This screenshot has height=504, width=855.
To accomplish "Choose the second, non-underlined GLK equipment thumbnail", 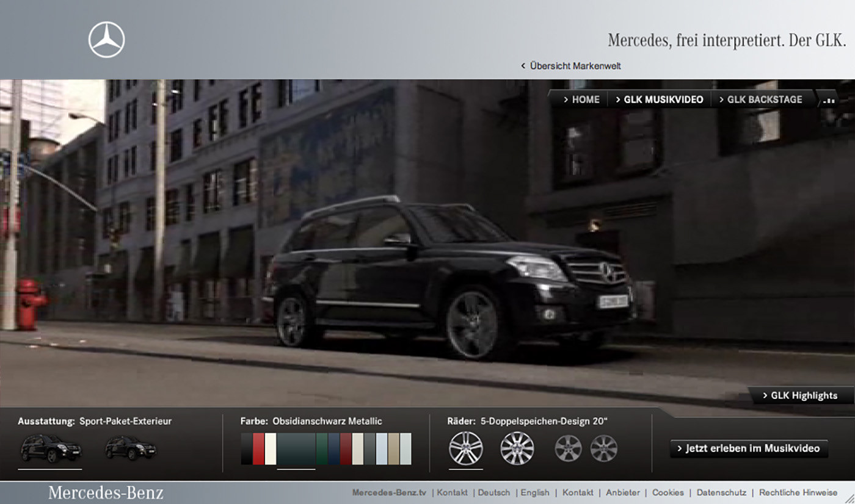I will (131, 448).
